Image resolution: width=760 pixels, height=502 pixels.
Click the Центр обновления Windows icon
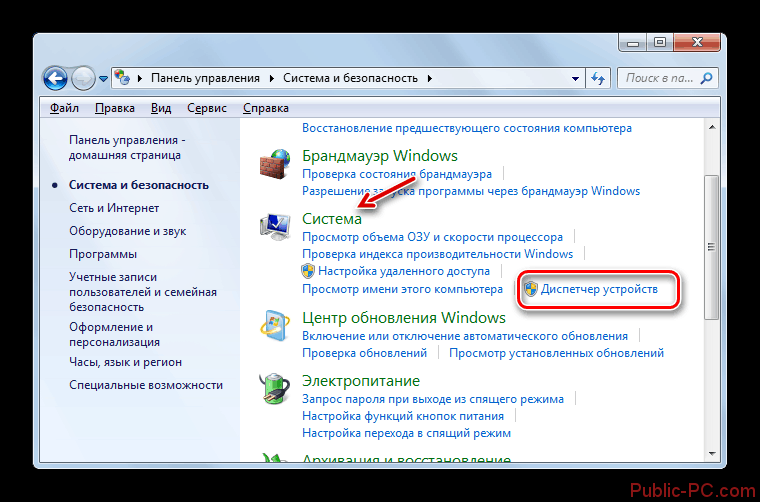(274, 326)
